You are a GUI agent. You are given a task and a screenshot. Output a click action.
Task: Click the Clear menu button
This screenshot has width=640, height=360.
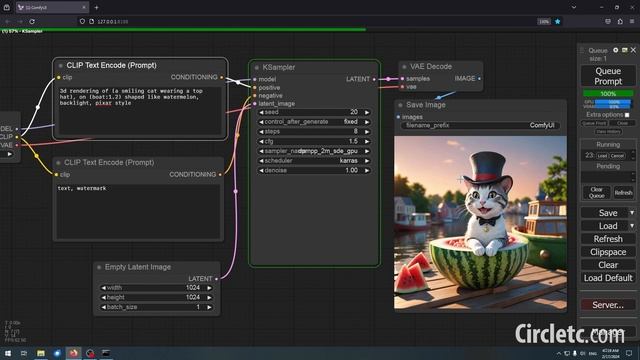(x=608, y=265)
